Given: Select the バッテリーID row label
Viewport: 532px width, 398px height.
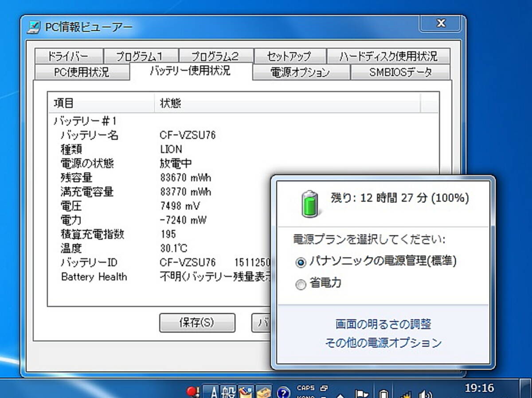Looking at the screenshot, I should pos(89,262).
